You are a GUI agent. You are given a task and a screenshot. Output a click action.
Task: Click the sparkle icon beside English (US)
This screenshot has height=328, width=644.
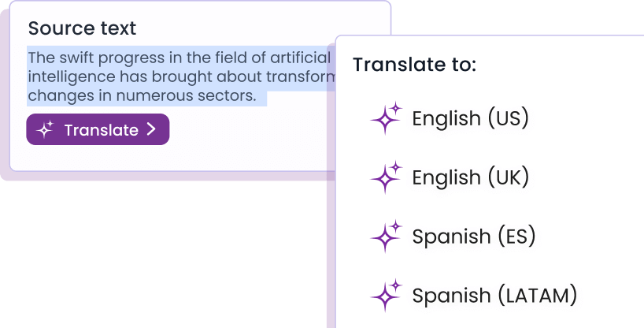click(x=386, y=119)
